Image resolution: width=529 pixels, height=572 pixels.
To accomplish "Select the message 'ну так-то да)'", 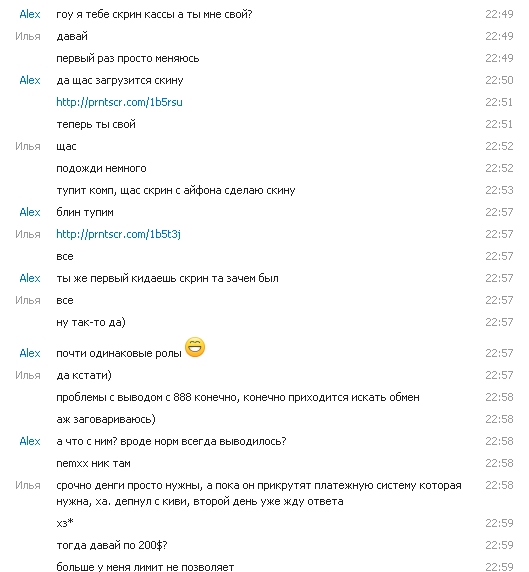I will 91,322.
